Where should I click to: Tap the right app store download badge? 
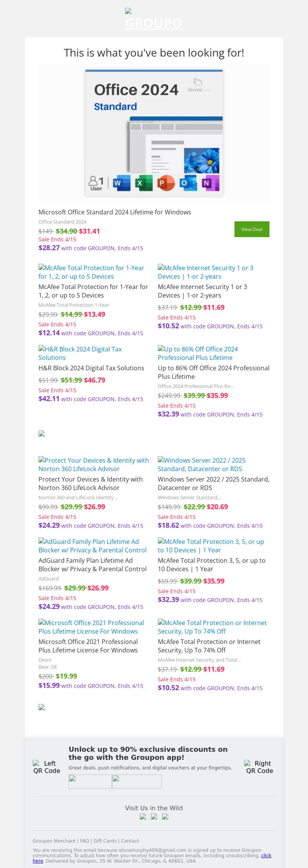137,781
